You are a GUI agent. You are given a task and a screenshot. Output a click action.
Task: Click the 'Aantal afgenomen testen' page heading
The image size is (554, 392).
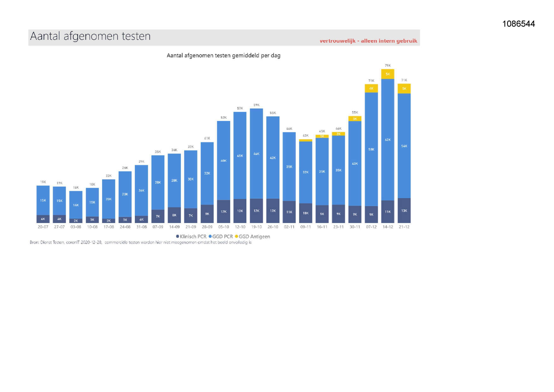click(90, 36)
